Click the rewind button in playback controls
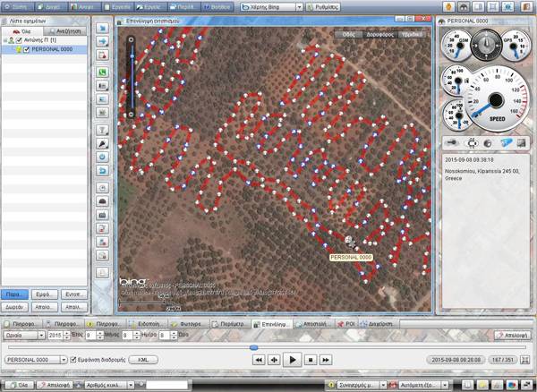This screenshot has width=537, height=392. click(x=259, y=359)
